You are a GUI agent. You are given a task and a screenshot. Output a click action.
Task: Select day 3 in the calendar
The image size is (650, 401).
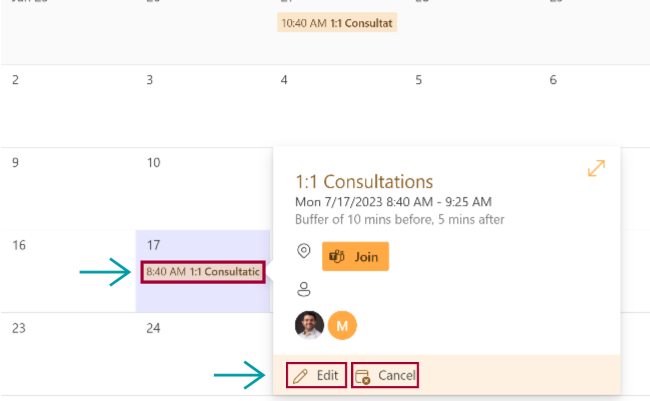pos(149,80)
